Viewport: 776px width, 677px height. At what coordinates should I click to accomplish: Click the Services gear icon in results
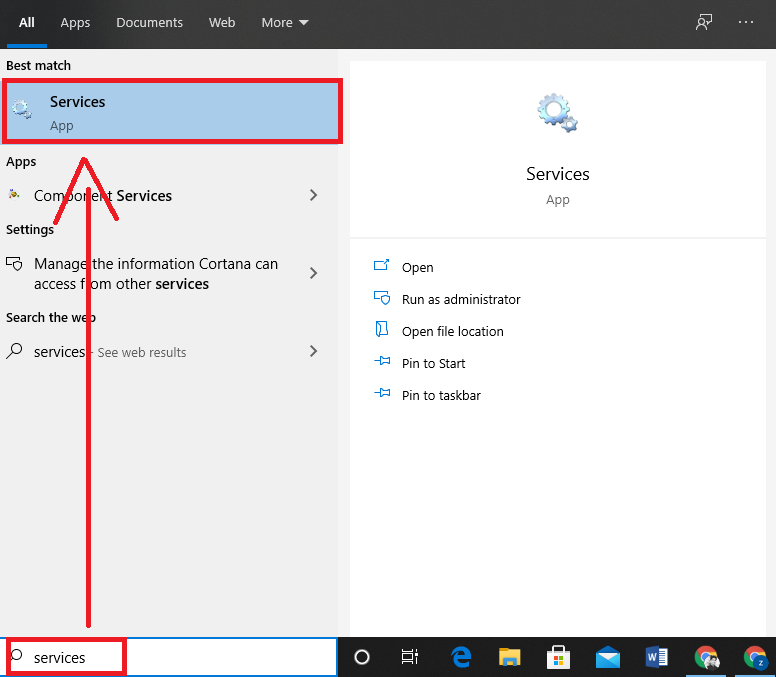coord(22,109)
